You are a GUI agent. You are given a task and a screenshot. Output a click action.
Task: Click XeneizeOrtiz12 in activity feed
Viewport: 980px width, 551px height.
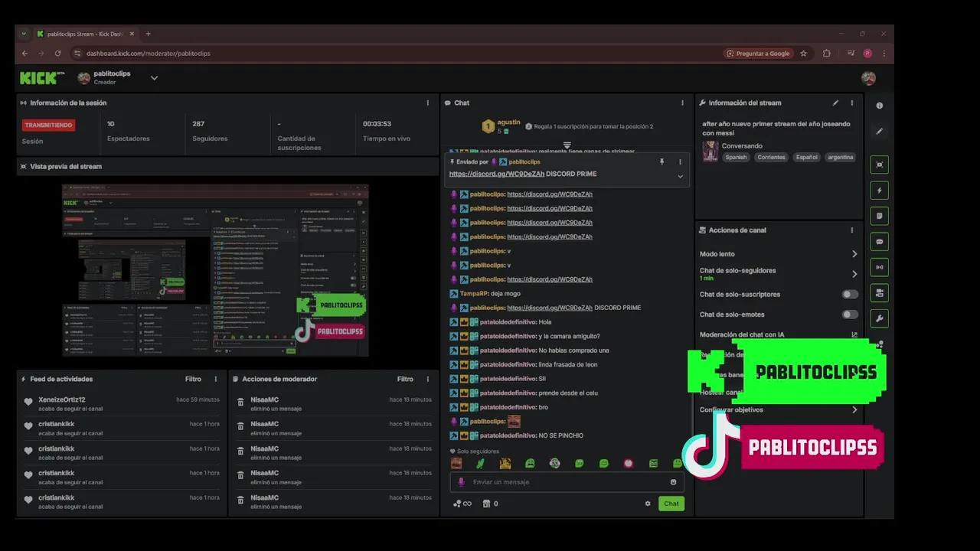point(62,399)
